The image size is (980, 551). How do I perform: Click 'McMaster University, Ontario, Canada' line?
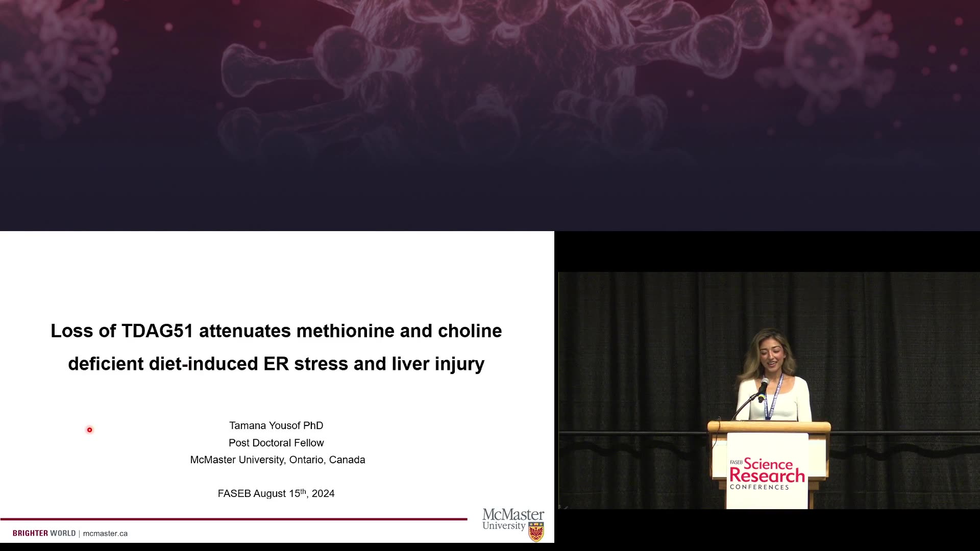[x=278, y=460]
